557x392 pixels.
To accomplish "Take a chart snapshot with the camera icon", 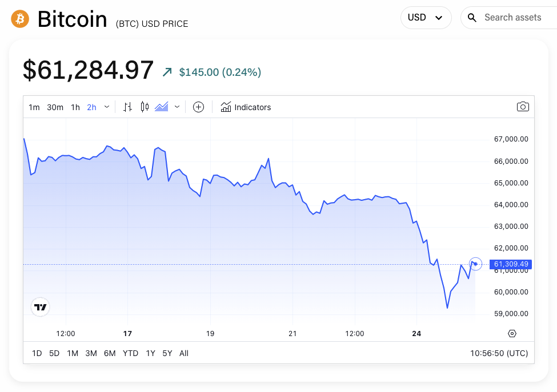I will coord(522,107).
